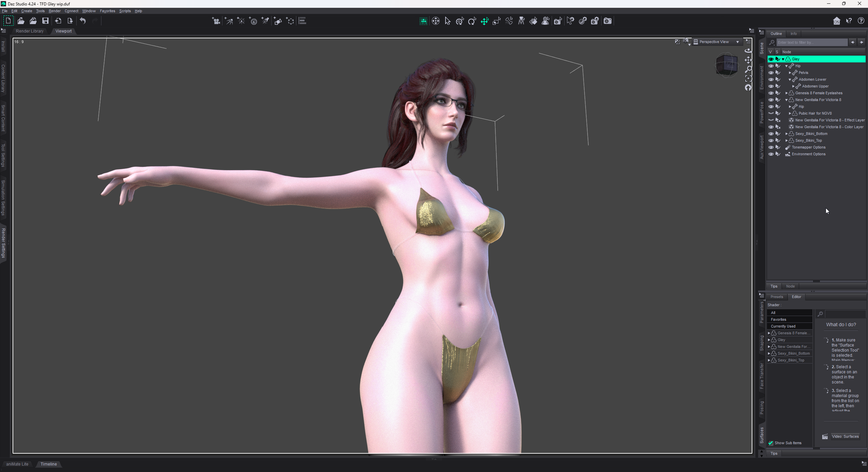Create a new camera
This screenshot has width=868, height=472.
click(216, 21)
